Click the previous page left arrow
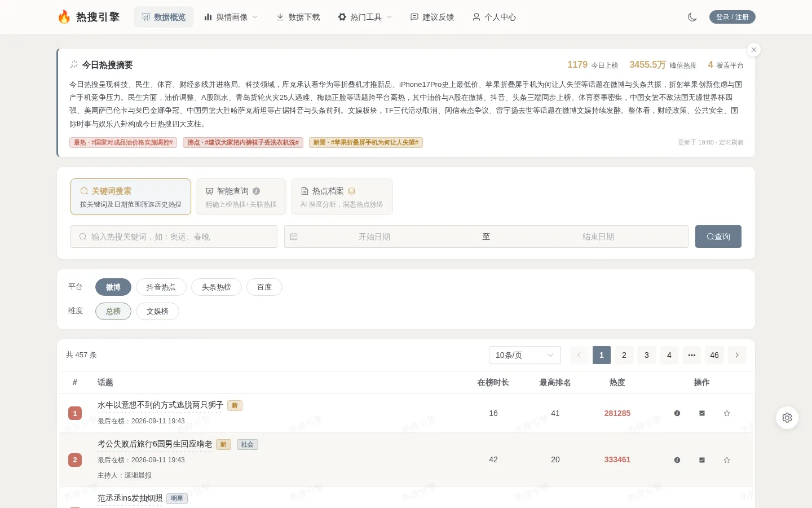812x508 pixels. (579, 355)
